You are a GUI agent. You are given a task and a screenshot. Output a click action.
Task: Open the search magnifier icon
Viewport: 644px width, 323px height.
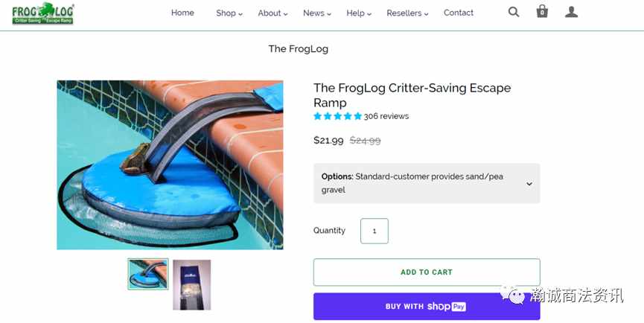514,12
